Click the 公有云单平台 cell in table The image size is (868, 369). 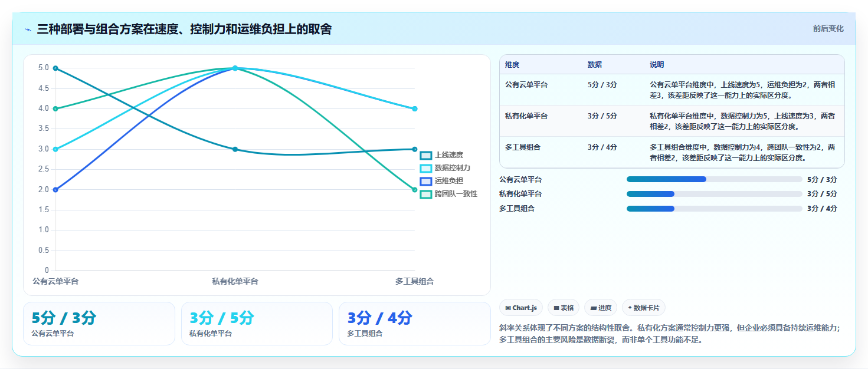point(526,85)
